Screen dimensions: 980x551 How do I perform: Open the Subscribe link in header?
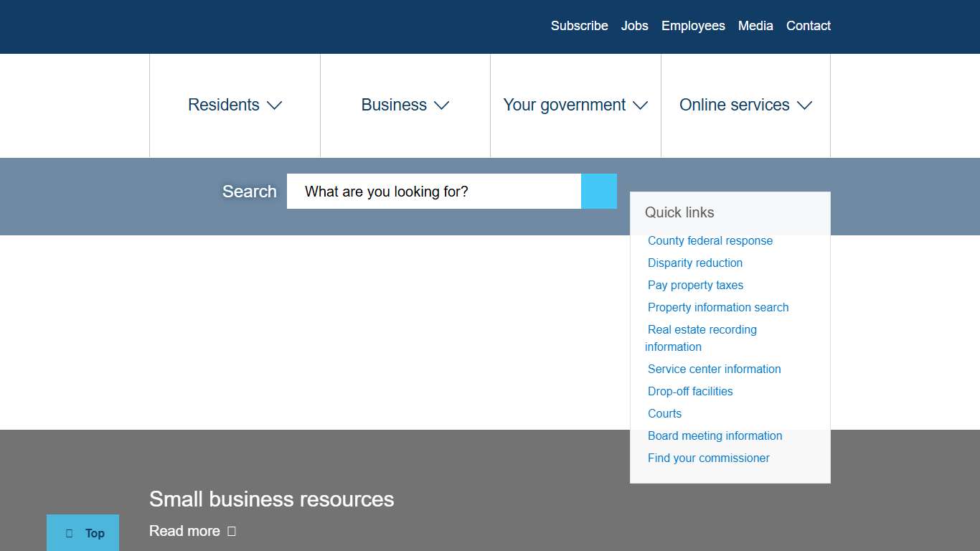click(579, 26)
